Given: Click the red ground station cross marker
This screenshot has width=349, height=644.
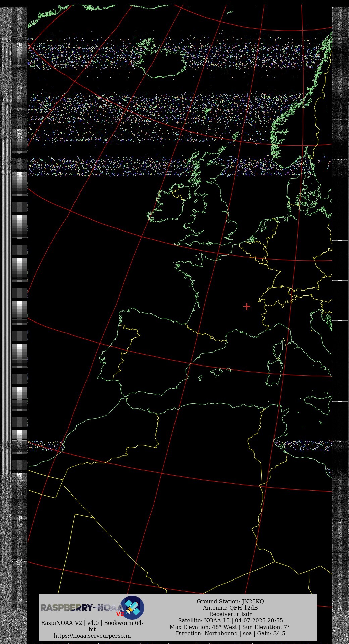Looking at the screenshot, I should [x=247, y=306].
